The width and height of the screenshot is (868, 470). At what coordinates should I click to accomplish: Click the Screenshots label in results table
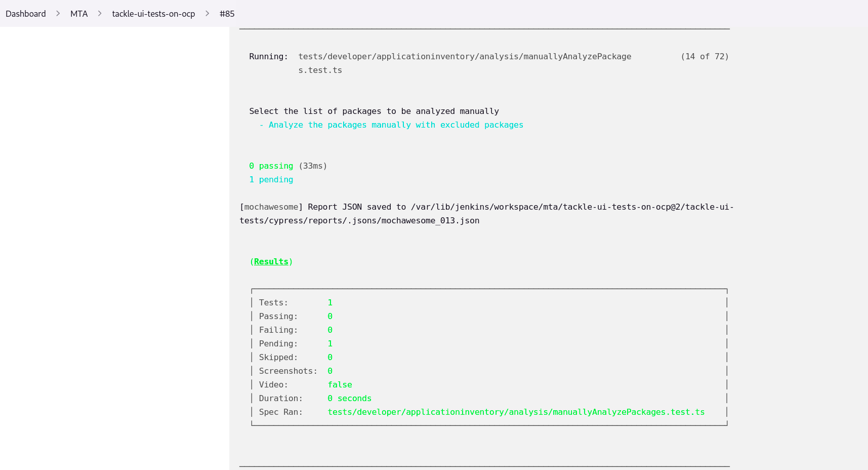[x=288, y=371]
